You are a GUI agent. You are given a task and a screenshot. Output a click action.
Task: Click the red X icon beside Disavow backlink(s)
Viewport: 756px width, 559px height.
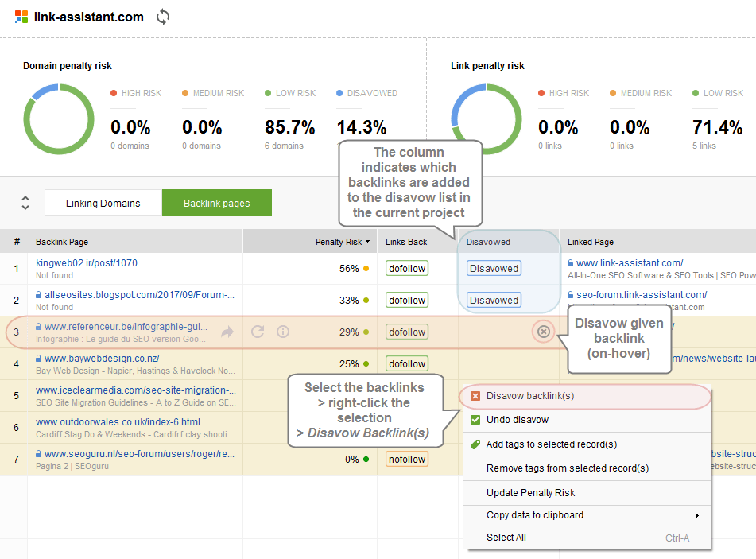(475, 396)
